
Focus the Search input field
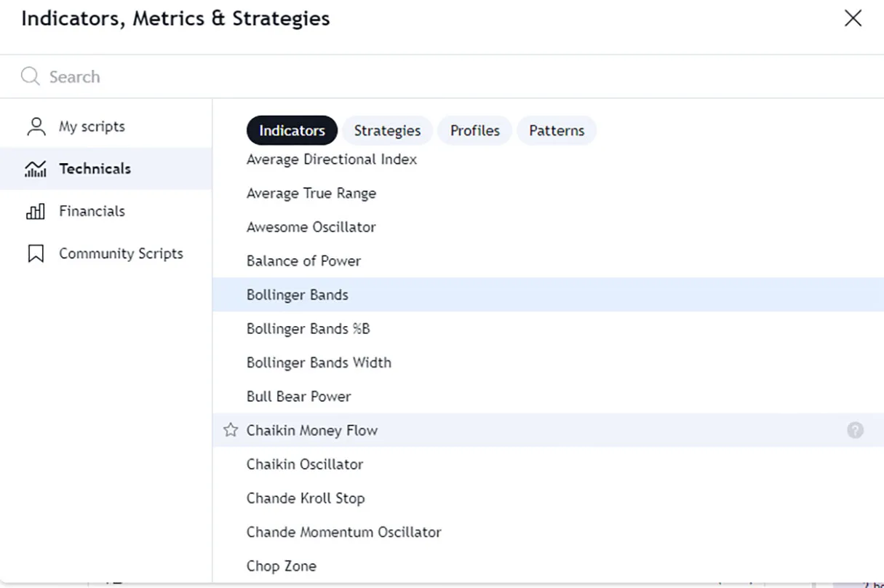[437, 76]
